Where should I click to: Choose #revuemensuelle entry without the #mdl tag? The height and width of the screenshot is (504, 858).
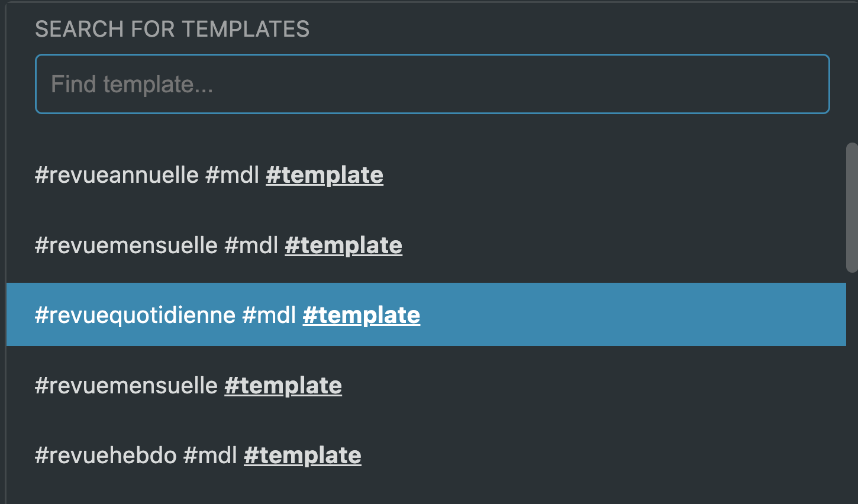[426, 386]
